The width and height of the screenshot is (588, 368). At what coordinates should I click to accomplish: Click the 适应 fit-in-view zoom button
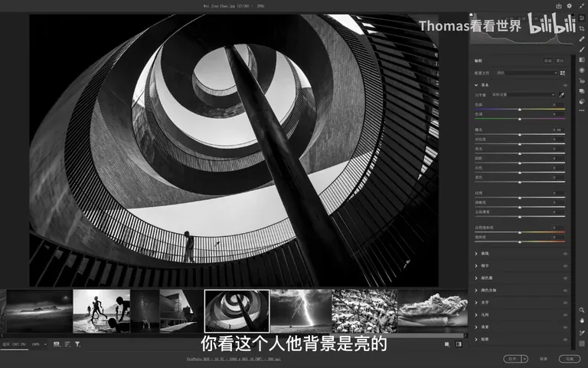[x=15, y=344]
